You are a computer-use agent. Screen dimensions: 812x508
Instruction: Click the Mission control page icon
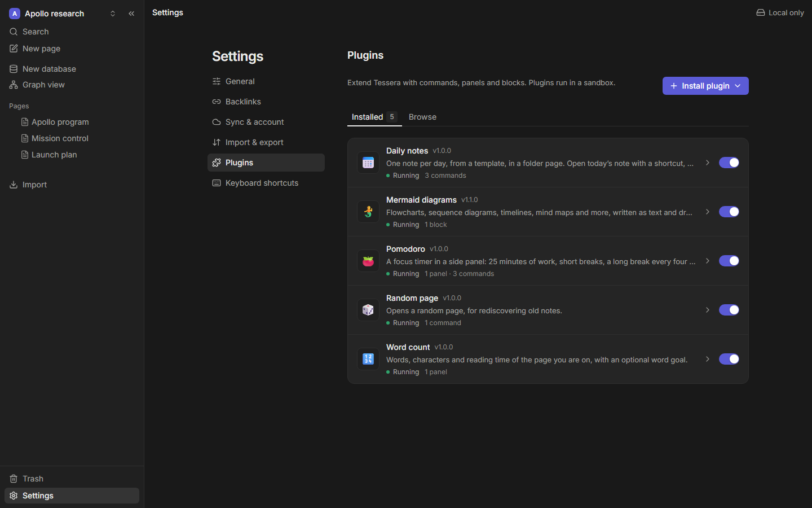[25, 138]
